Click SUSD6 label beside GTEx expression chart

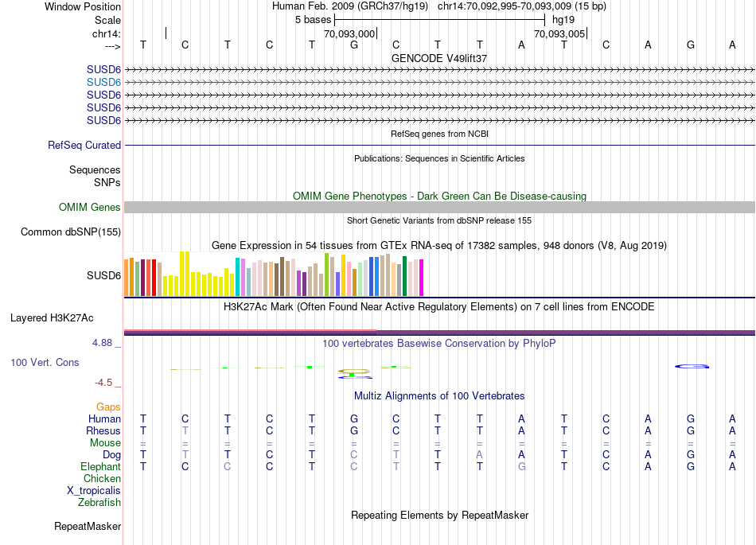coord(103,275)
